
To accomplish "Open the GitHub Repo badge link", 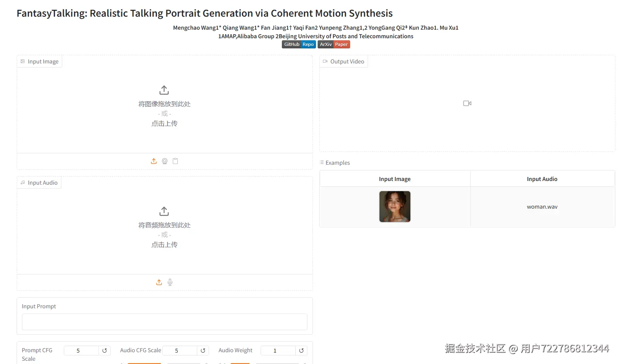I will (299, 44).
